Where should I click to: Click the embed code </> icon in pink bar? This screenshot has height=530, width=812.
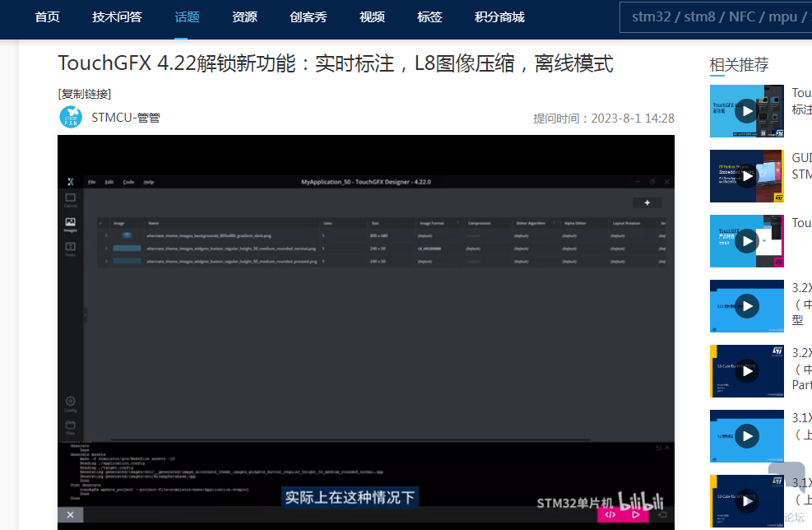click(x=610, y=514)
